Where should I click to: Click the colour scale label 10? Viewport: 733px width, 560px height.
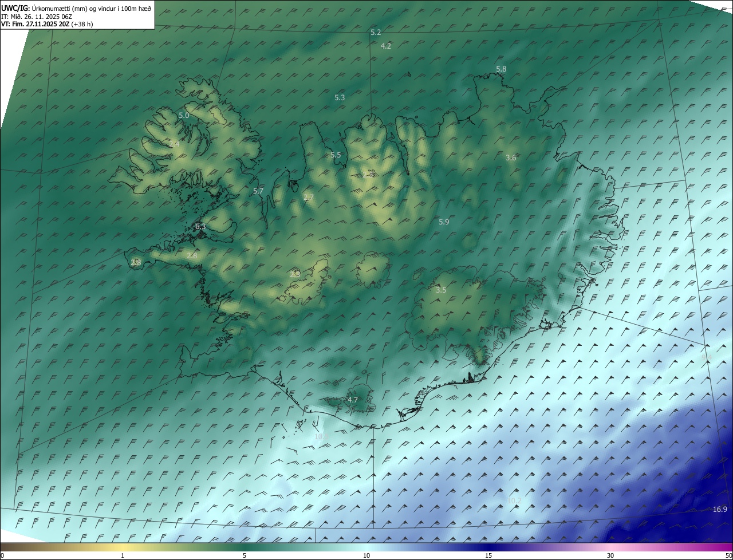366,555
